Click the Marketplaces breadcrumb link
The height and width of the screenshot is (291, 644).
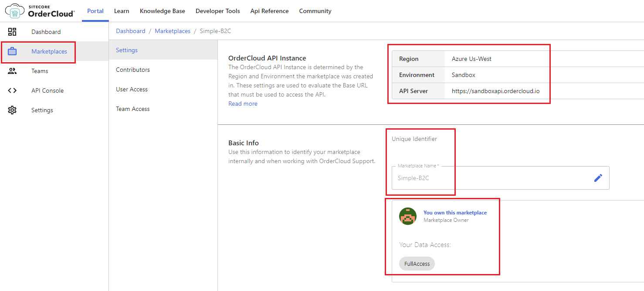[173, 31]
